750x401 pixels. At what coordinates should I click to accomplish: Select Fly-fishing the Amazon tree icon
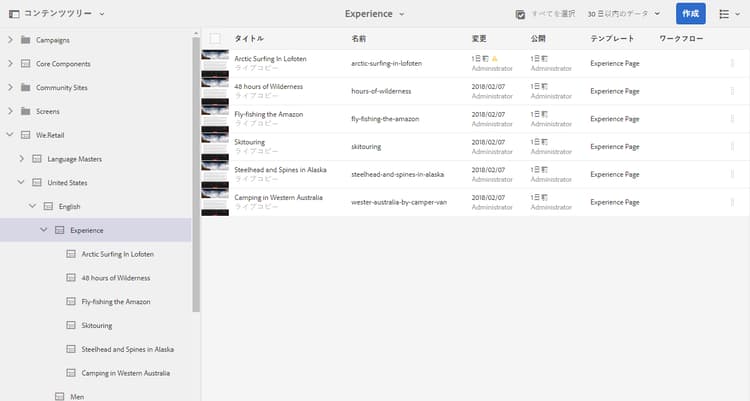(x=71, y=301)
